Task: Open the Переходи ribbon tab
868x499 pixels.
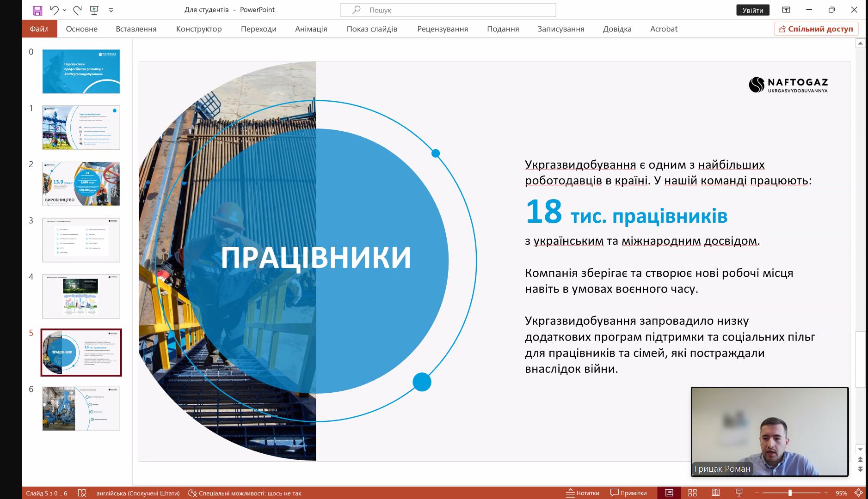Action: click(259, 29)
